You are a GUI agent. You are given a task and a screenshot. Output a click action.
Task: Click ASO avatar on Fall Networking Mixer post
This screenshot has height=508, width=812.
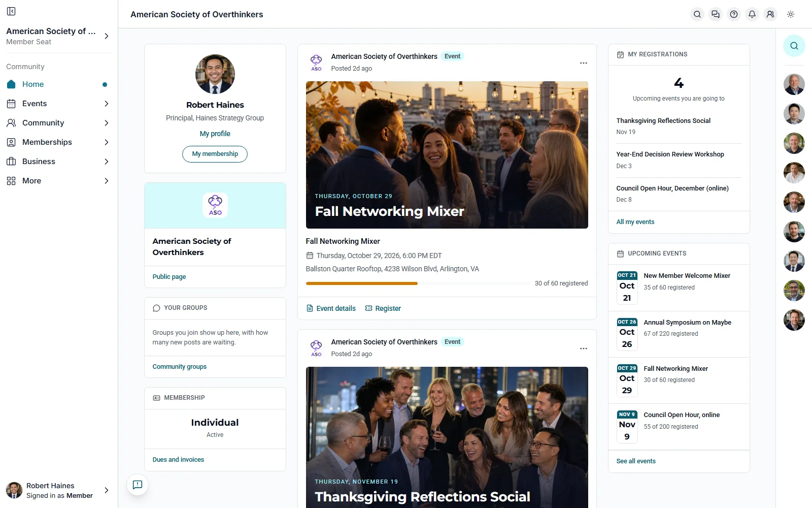click(316, 62)
